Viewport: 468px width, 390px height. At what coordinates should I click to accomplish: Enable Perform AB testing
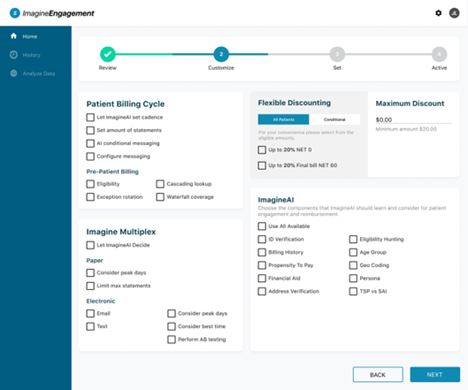pyautogui.click(x=172, y=340)
